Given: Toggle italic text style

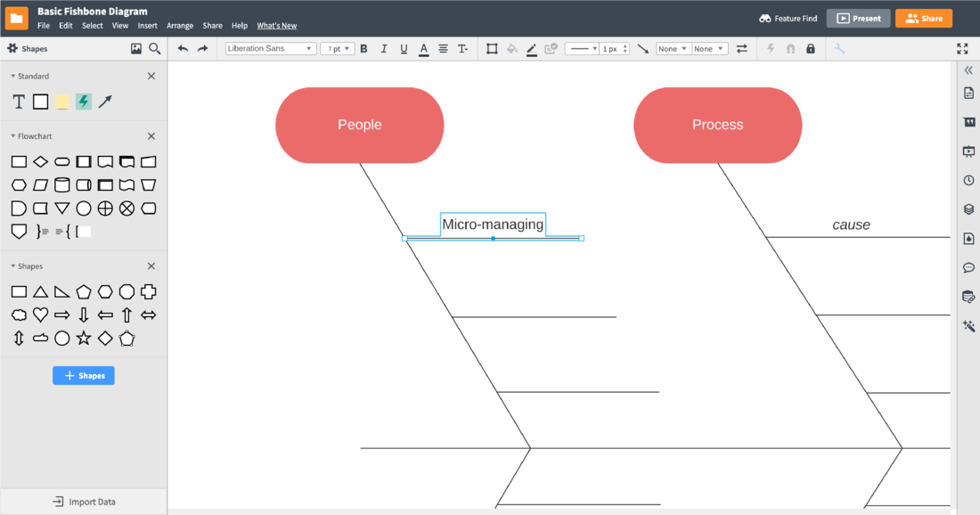Looking at the screenshot, I should coord(384,49).
